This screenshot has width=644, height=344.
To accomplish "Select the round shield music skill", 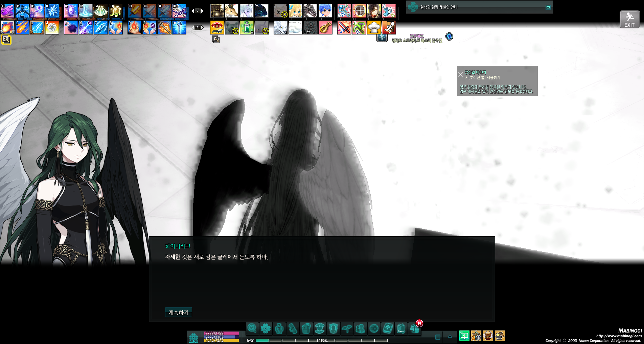I will [359, 11].
